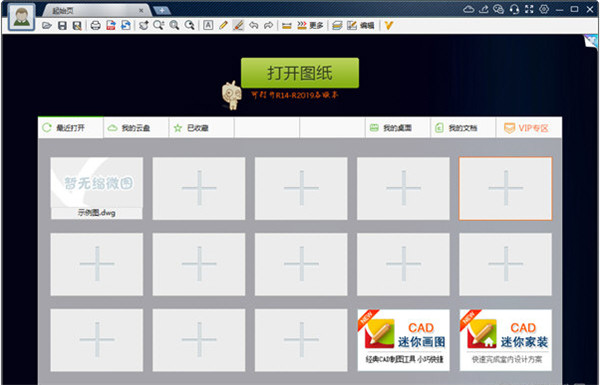Click the green 打开图纸 button
The width and height of the screenshot is (600, 385).
click(x=300, y=73)
